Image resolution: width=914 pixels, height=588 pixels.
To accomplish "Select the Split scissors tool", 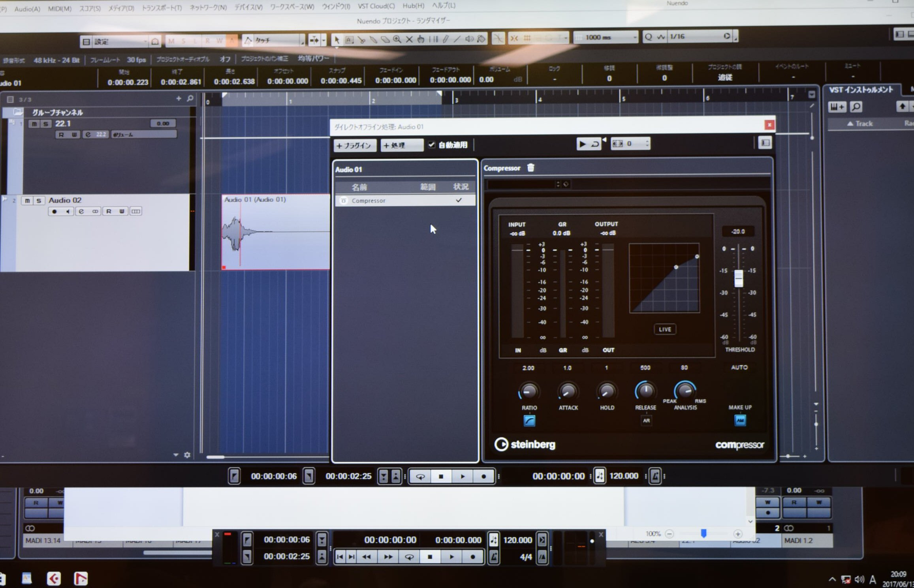I will 361,39.
